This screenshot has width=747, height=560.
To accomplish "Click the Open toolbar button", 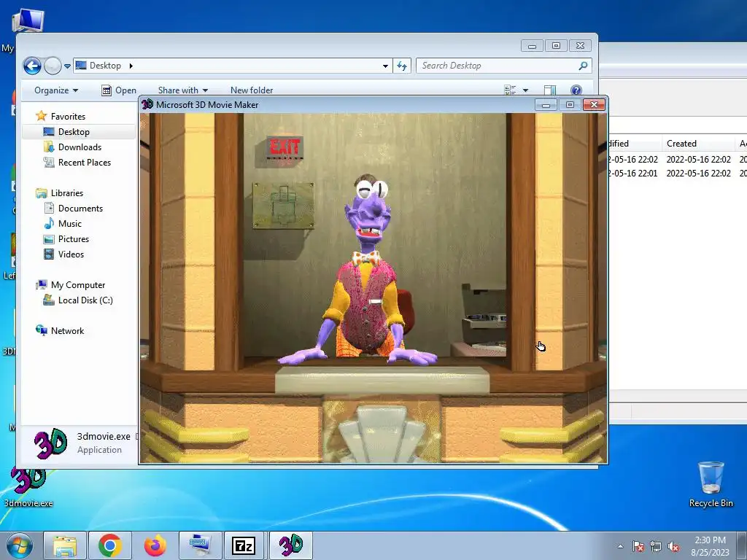I will 119,90.
